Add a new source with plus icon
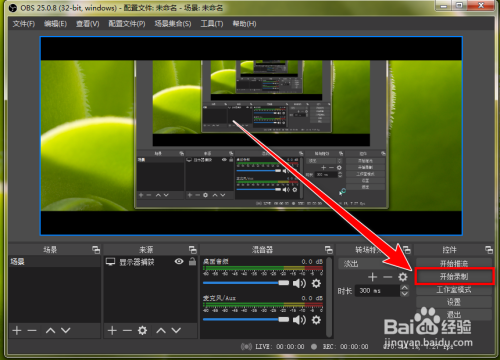 112,331
